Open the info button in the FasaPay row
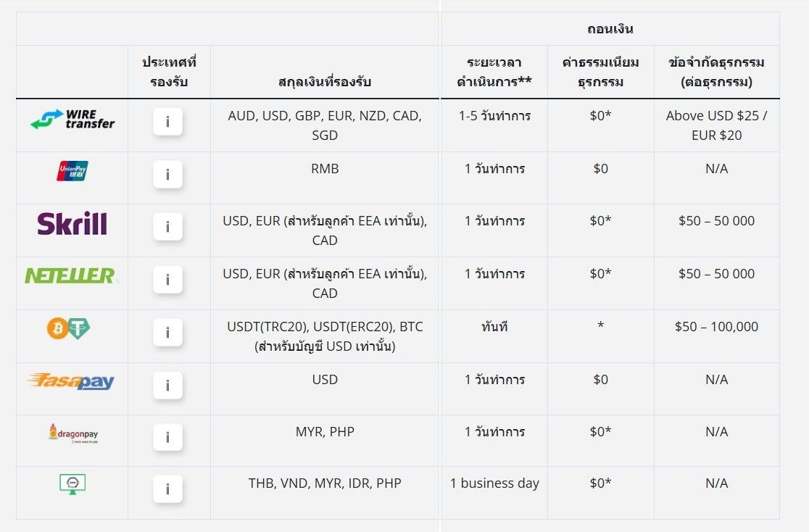 (x=167, y=385)
